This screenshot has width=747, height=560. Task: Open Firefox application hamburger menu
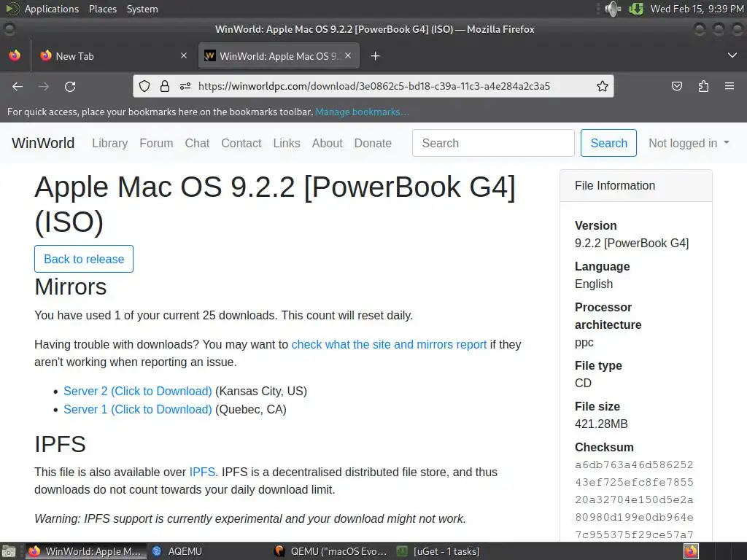[x=729, y=86]
